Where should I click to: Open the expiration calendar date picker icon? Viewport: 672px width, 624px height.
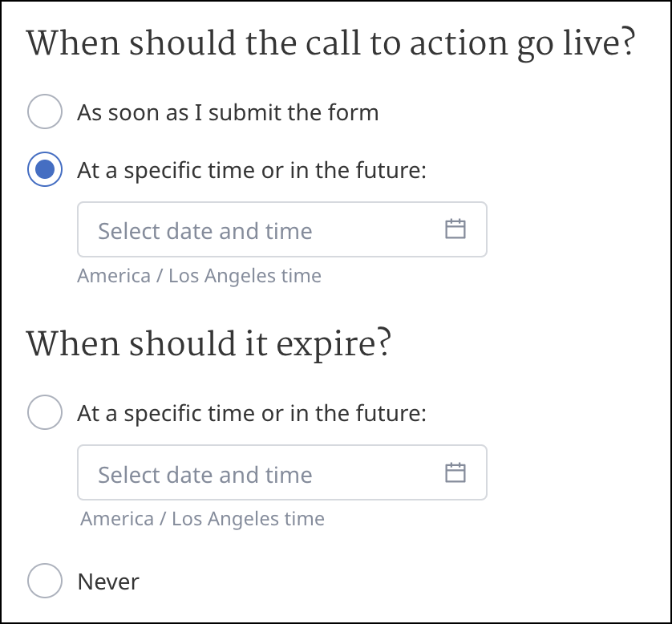(x=455, y=472)
